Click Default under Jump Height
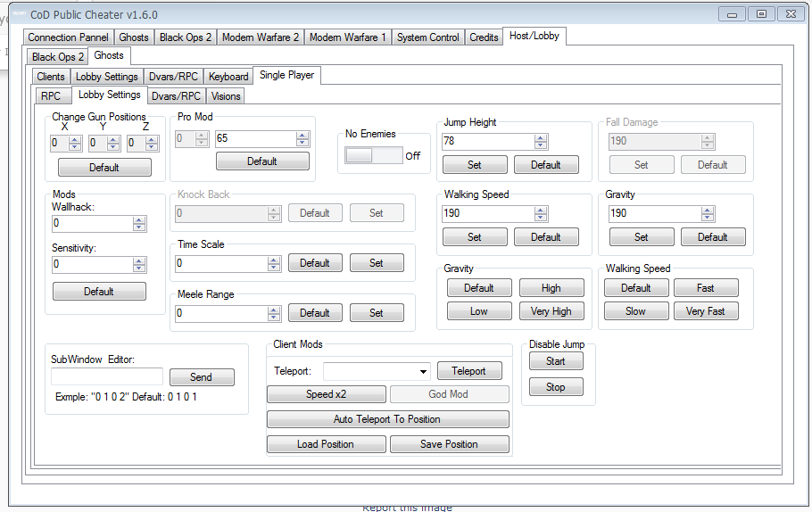Image resolution: width=812 pixels, height=512 pixels. pyautogui.click(x=546, y=165)
